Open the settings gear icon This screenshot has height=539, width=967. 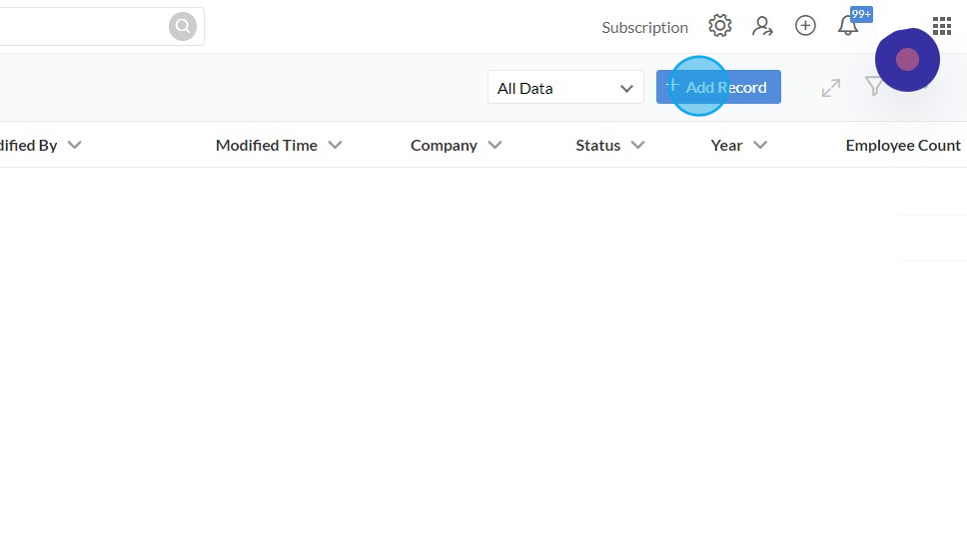click(720, 26)
